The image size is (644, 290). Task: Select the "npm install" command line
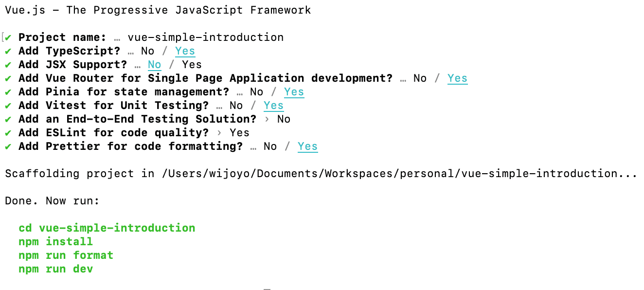[x=55, y=242]
